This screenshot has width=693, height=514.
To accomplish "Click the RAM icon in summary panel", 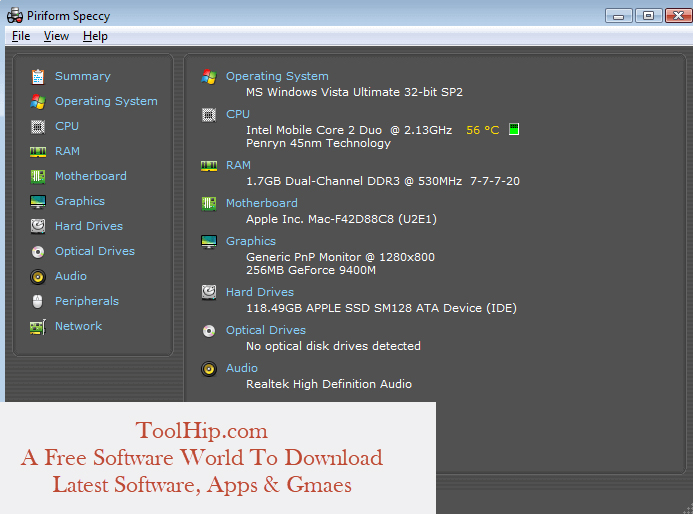I will [x=209, y=166].
